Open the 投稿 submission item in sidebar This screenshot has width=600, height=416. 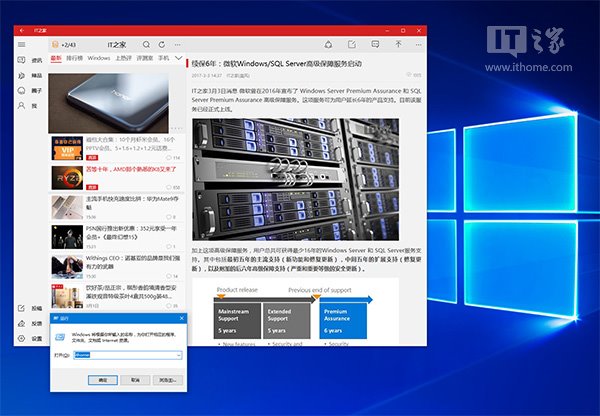pos(30,308)
